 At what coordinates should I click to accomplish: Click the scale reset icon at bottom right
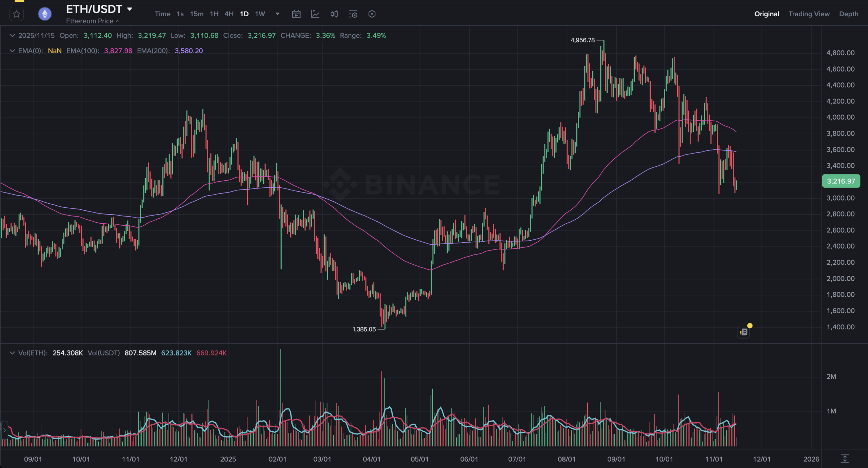(845, 459)
